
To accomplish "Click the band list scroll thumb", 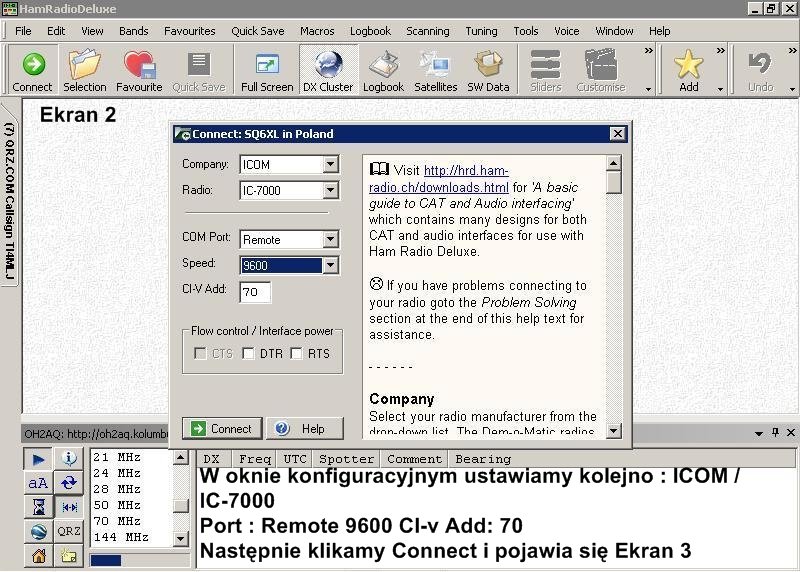I will (181, 505).
